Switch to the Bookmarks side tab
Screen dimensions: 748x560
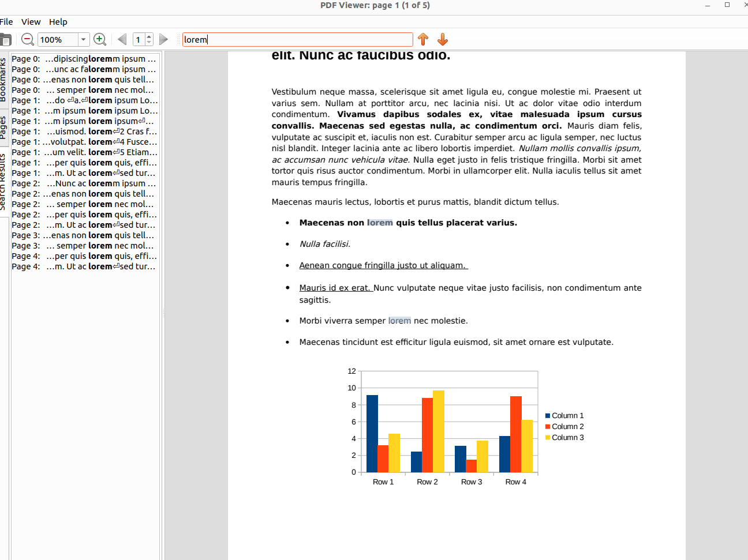click(3, 80)
